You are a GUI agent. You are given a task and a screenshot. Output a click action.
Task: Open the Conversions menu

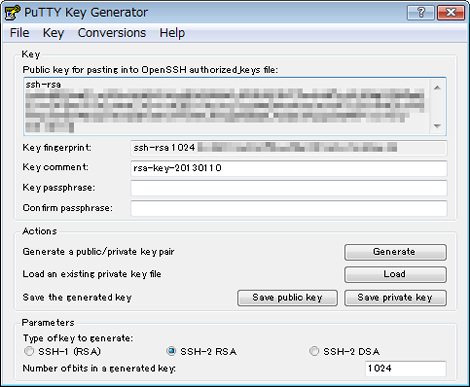[112, 33]
